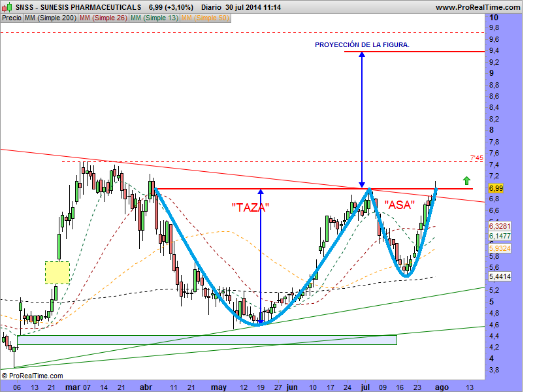Click the 7'45 resistance level label
Screen dimensions: 535x392
pyautogui.click(x=477, y=158)
